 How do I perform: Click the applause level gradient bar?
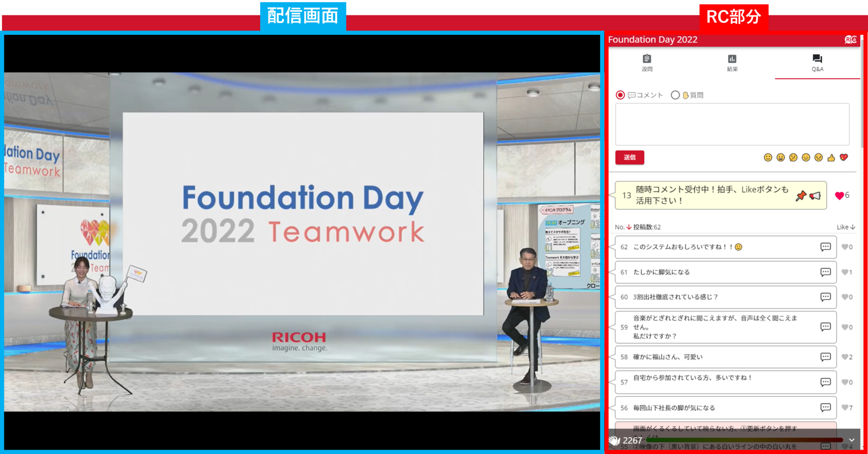[x=745, y=440]
